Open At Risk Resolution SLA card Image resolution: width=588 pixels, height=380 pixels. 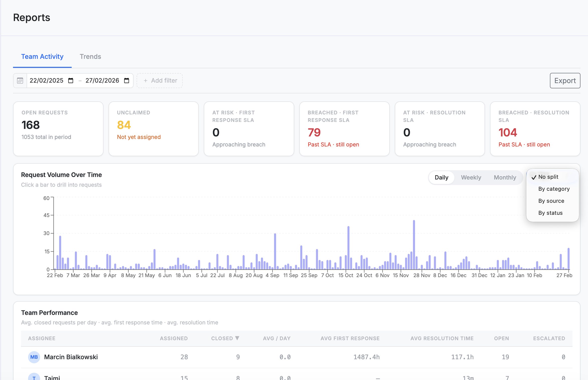440,129
